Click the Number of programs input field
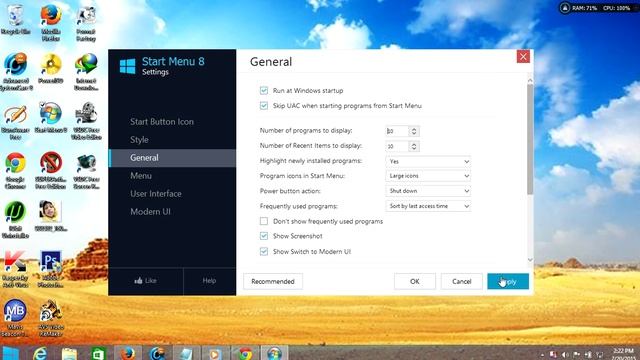The width and height of the screenshot is (640, 360). [x=397, y=131]
